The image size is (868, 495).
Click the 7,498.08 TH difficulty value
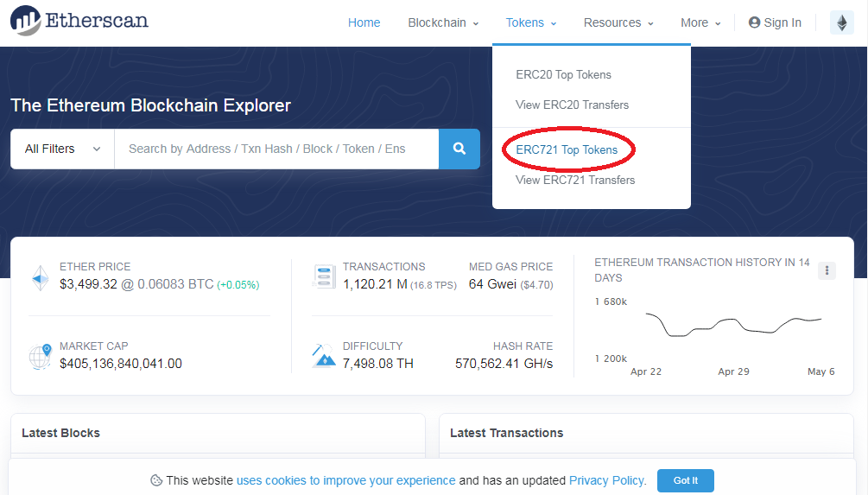(378, 364)
